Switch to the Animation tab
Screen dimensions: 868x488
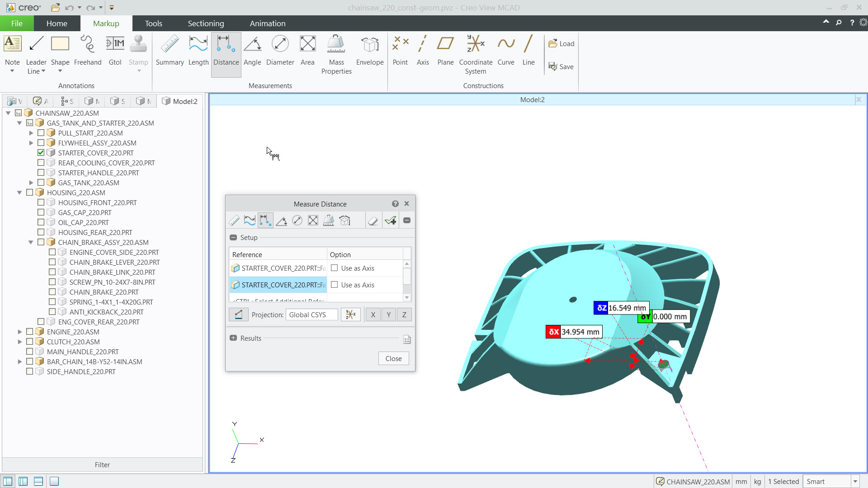tap(268, 23)
